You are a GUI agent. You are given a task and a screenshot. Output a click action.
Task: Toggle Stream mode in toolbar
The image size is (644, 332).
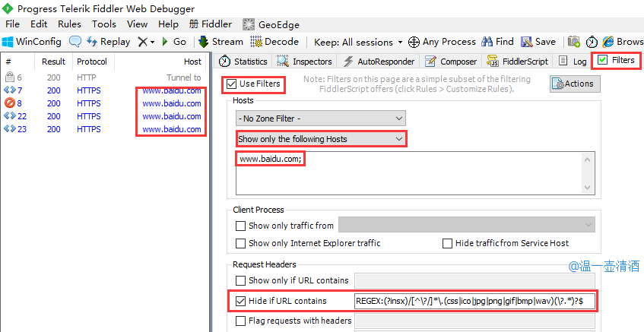click(220, 42)
